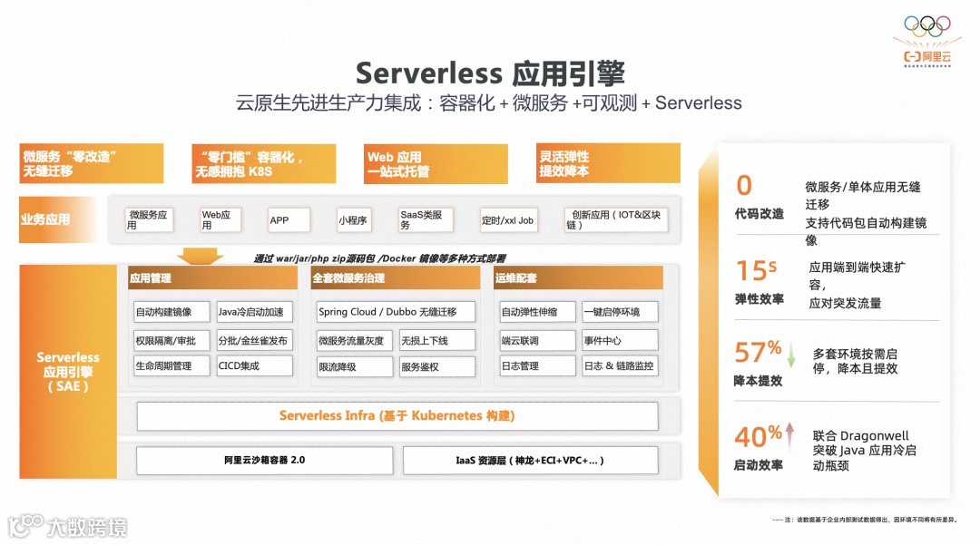Select the 小程序 box
This screenshot has height=545, width=980.
[x=354, y=219]
